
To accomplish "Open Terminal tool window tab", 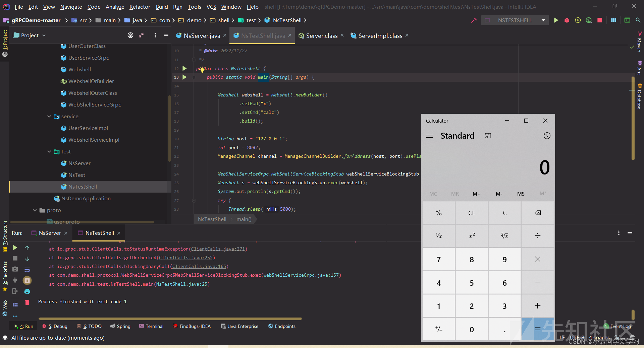I will [151, 326].
